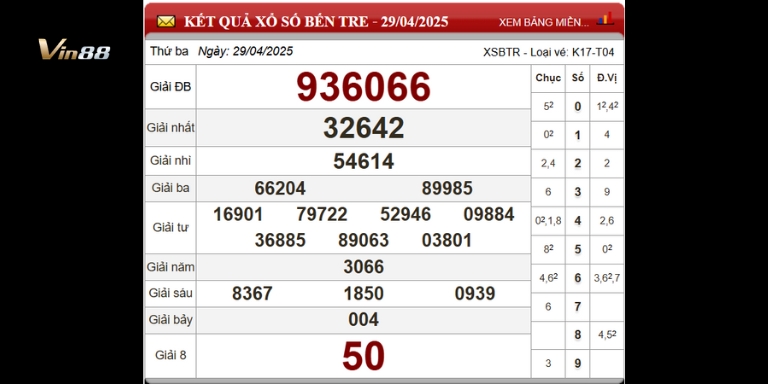This screenshot has width=768, height=384.
Task: Click the Vin88 logo
Action: [x=74, y=49]
